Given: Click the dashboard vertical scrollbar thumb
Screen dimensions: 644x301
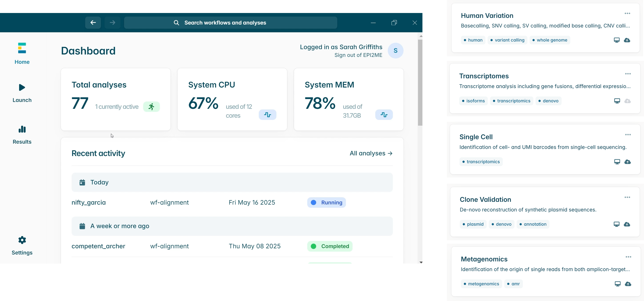Looking at the screenshot, I should (420, 82).
